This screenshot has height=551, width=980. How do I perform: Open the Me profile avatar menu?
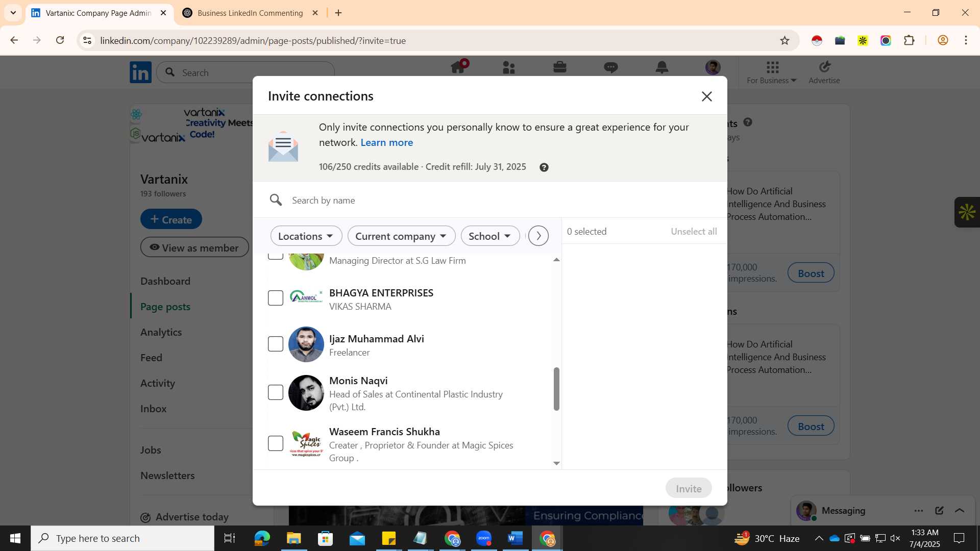pos(713,67)
